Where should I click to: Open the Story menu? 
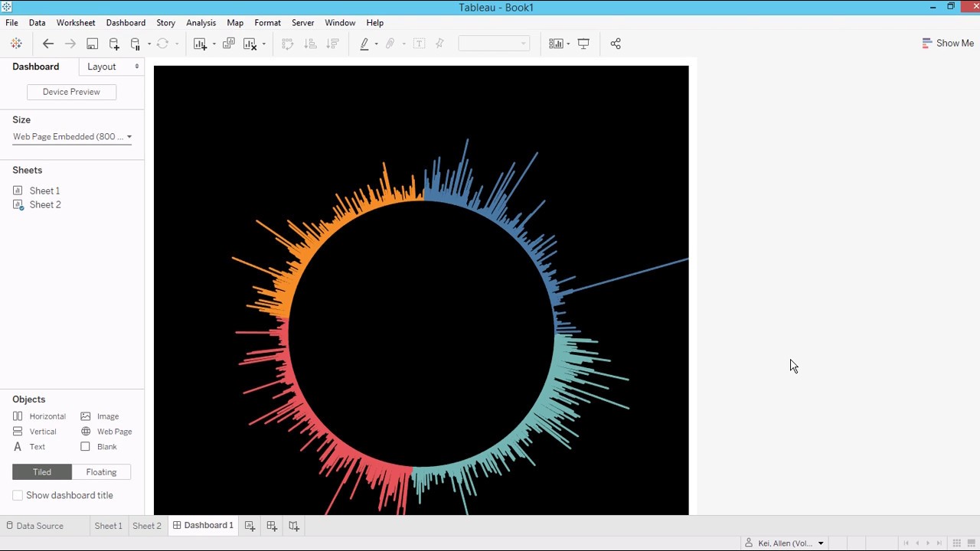click(165, 23)
